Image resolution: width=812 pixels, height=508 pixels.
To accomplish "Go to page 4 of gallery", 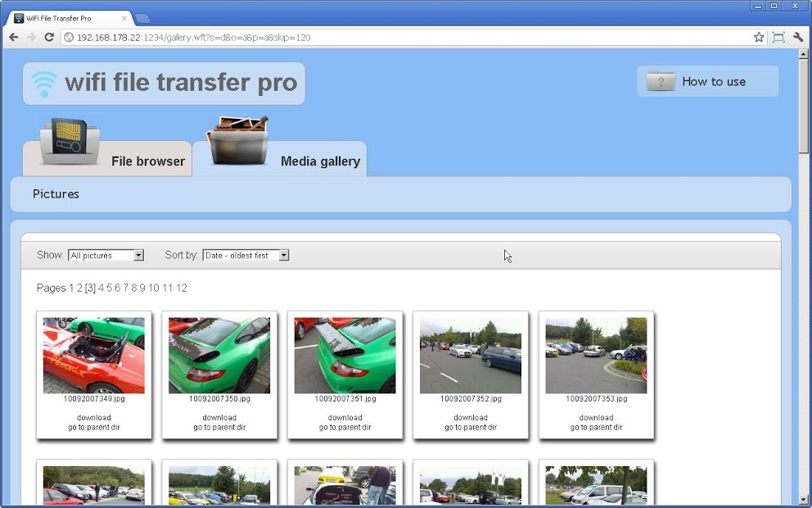I will pyautogui.click(x=101, y=288).
